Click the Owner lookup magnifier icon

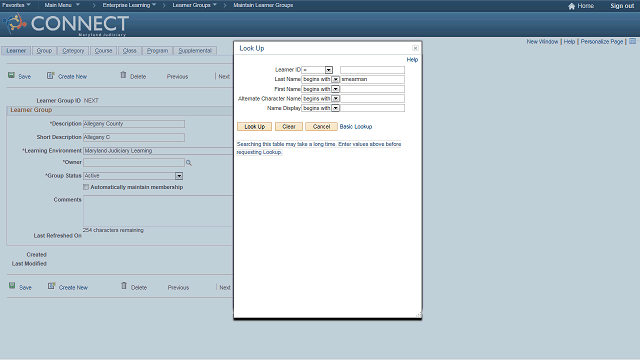[189, 163]
